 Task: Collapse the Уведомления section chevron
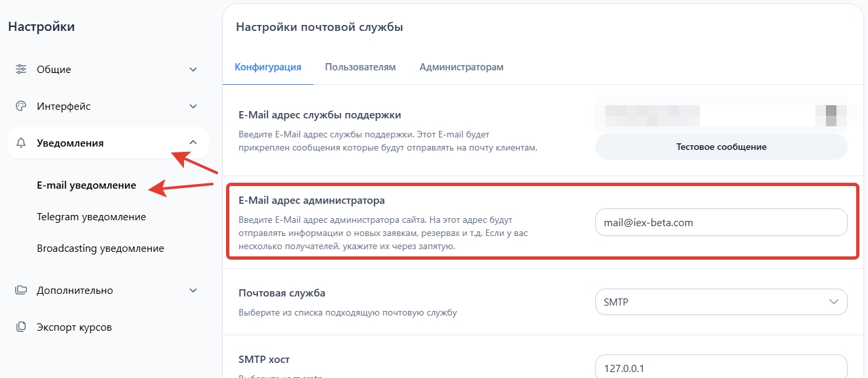(x=193, y=143)
